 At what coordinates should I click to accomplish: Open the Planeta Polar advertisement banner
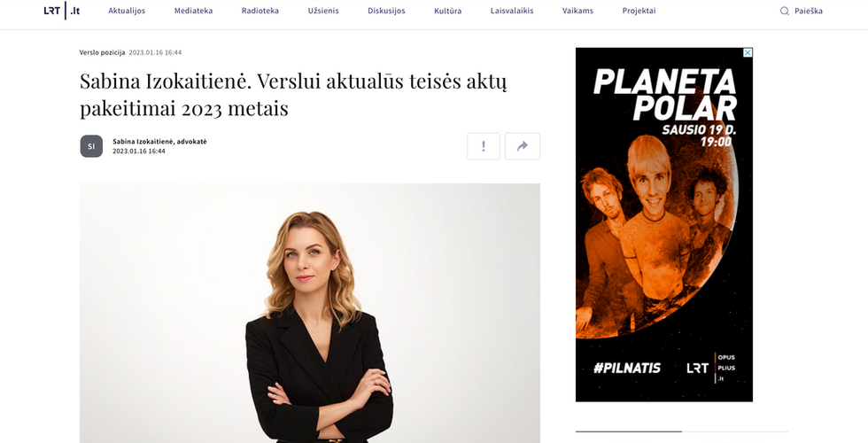(x=664, y=224)
